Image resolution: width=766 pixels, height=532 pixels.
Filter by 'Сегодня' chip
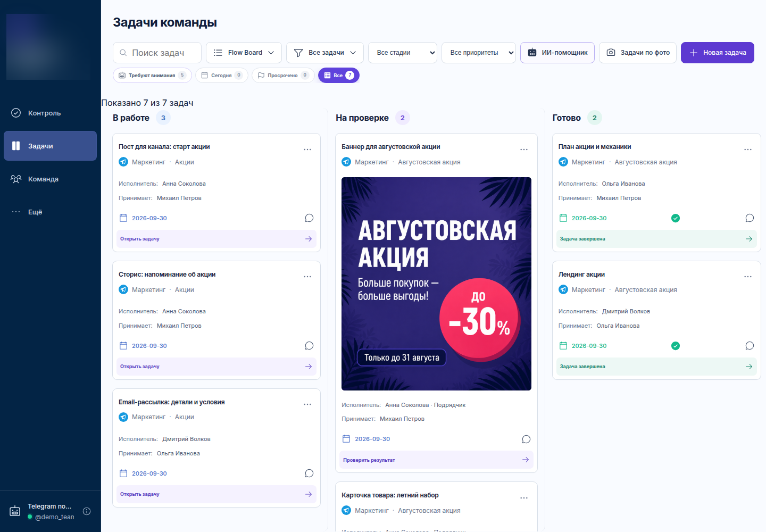tap(221, 76)
